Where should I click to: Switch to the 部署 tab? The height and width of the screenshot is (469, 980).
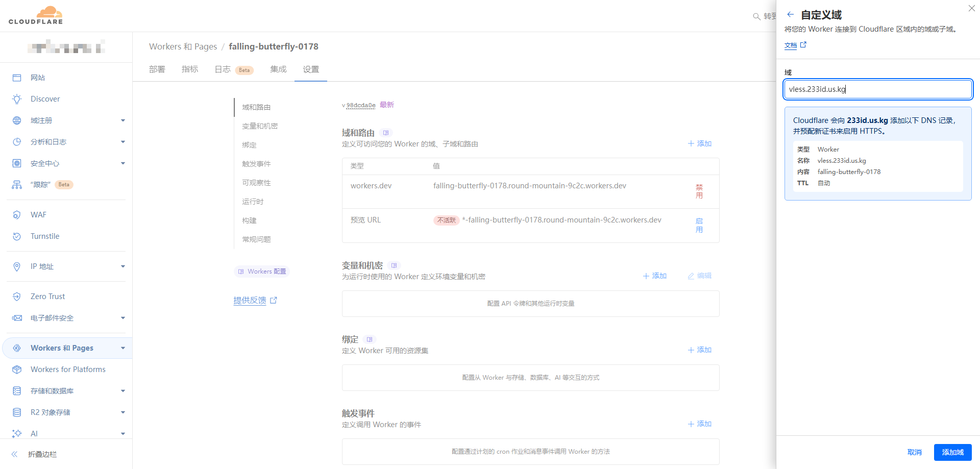pyautogui.click(x=157, y=69)
